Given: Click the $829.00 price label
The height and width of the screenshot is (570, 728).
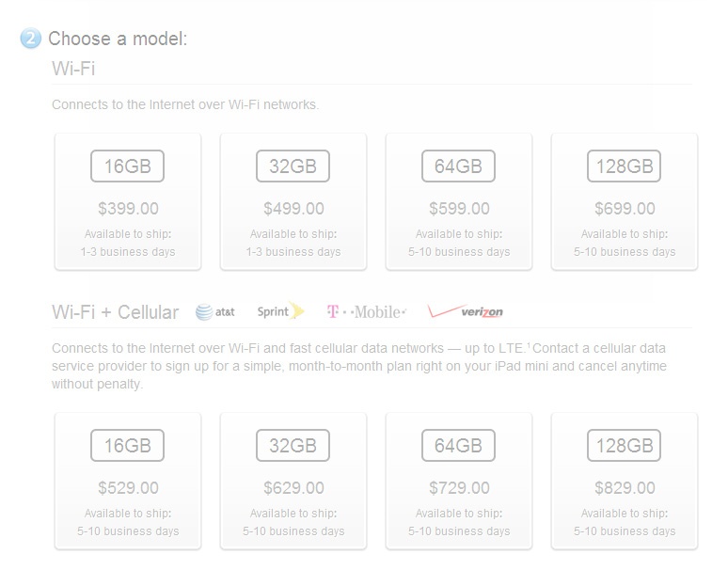Looking at the screenshot, I should pyautogui.click(x=625, y=488).
